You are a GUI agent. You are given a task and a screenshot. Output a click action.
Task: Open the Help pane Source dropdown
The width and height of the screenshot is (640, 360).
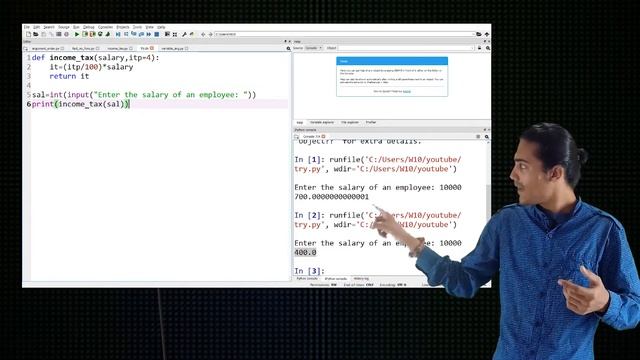313,48
